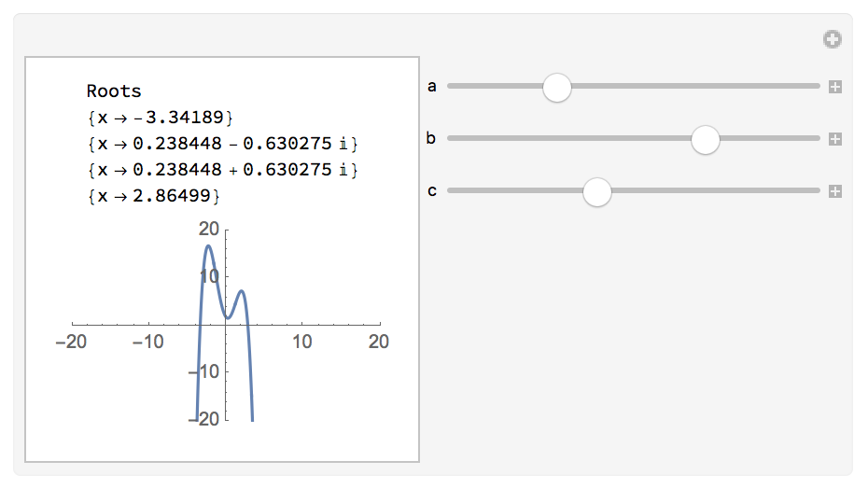Click the −20 tick label on the x-axis
This screenshot has height=489, width=868.
coord(71,342)
